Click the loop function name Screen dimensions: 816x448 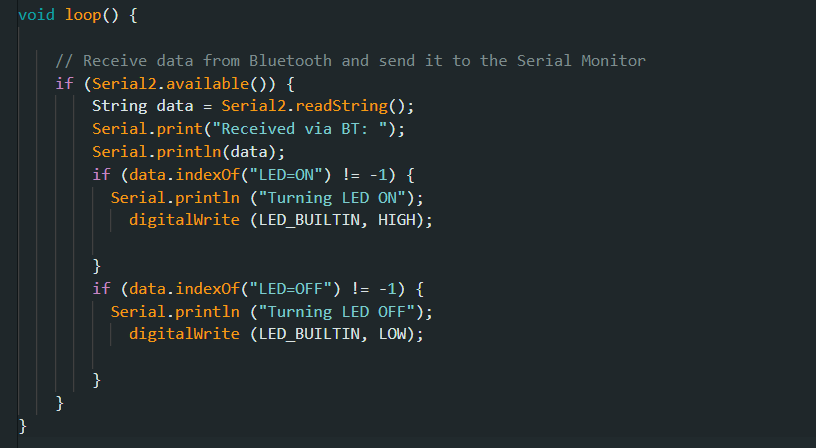click(83, 16)
